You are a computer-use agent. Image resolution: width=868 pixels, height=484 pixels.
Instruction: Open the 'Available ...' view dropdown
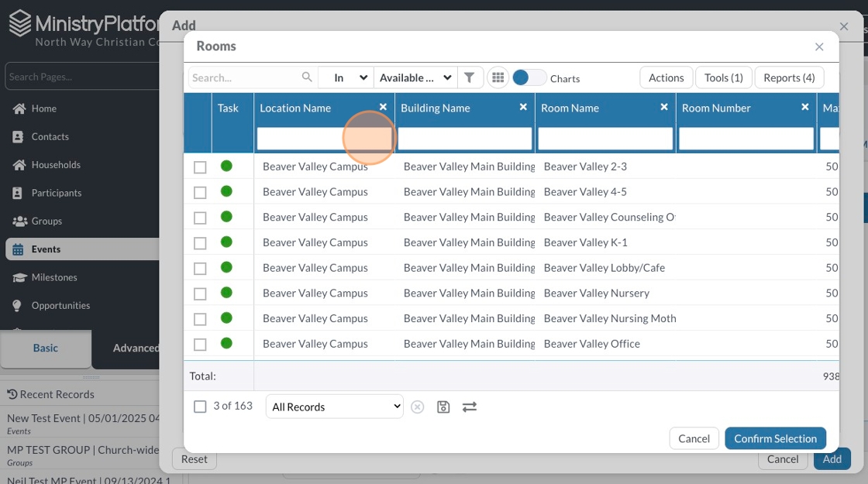[415, 77]
